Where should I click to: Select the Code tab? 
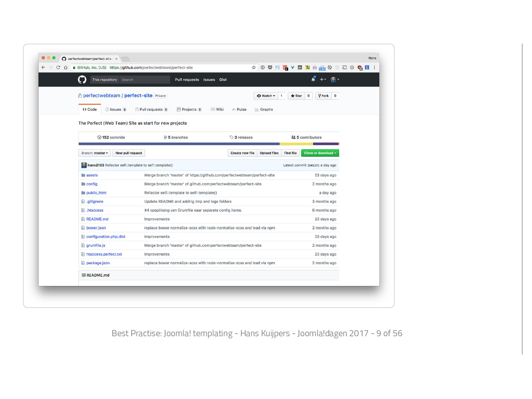[90, 109]
